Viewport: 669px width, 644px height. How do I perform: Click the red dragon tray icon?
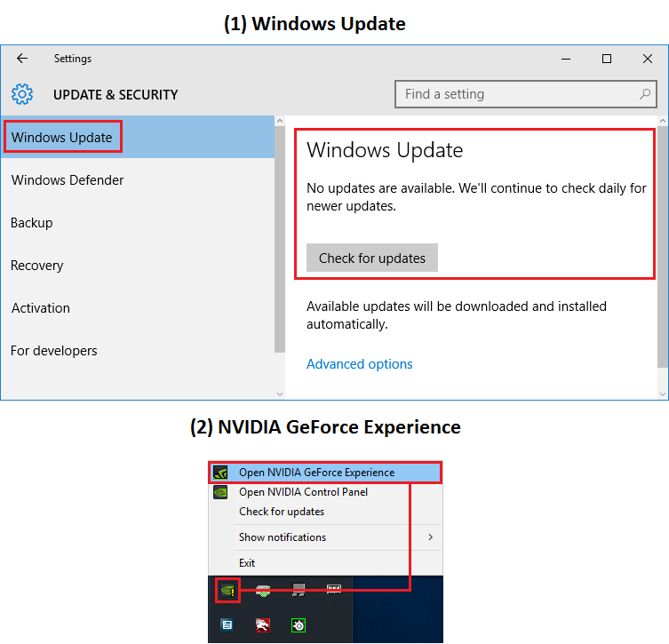click(263, 625)
